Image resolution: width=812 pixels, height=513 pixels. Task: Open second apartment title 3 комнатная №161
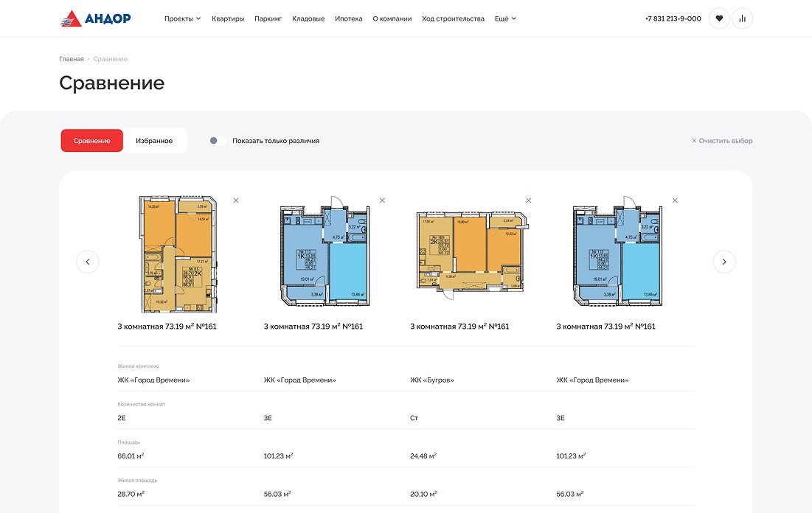(313, 327)
